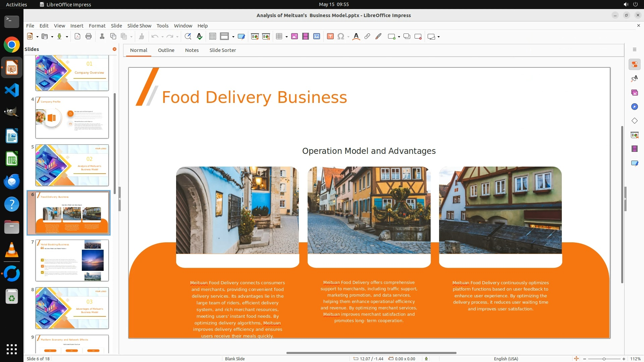Toggle the Display Grid button

point(213,37)
